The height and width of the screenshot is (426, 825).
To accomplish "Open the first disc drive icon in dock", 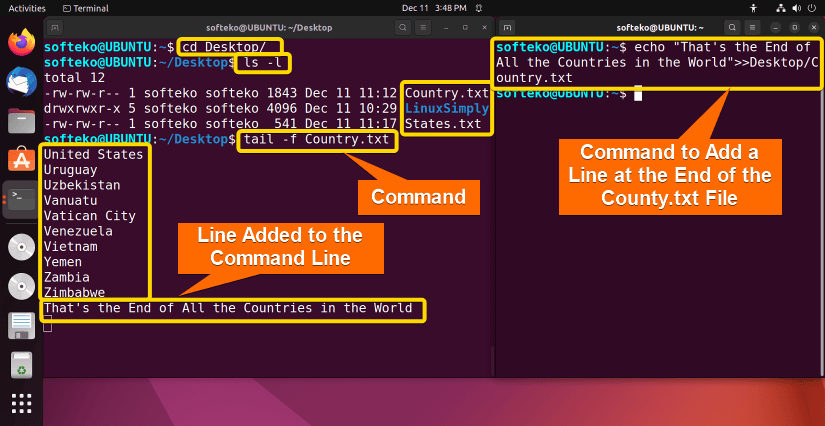I will coord(21,247).
